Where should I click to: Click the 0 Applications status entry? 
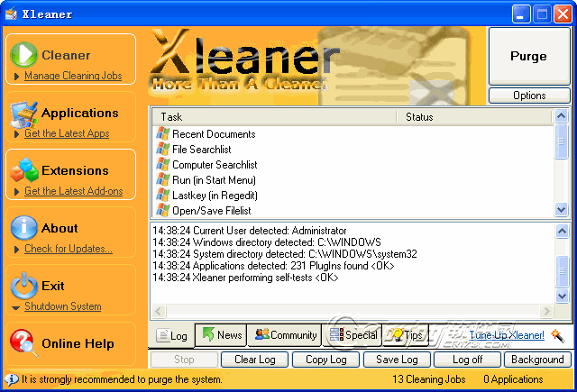click(513, 379)
